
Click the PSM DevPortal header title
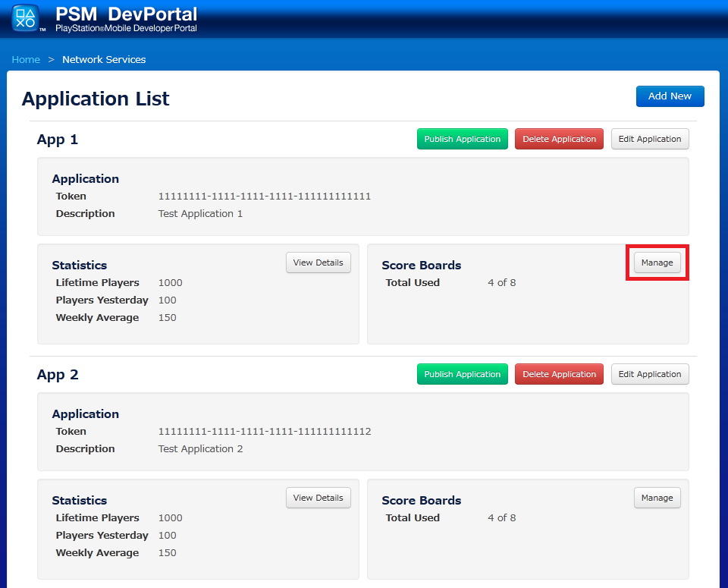pyautogui.click(x=126, y=14)
